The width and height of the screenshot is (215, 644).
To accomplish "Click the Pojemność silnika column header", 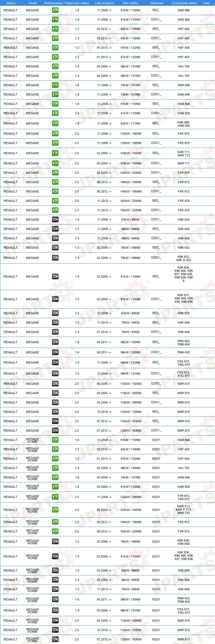I will (77, 3).
